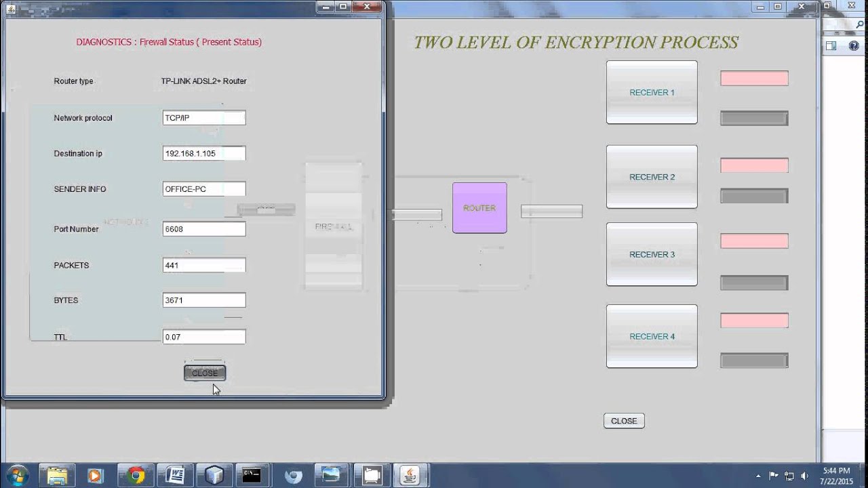This screenshot has height=488, width=868.
Task: Select the pink field beside RECEIVER 1
Action: (754, 79)
